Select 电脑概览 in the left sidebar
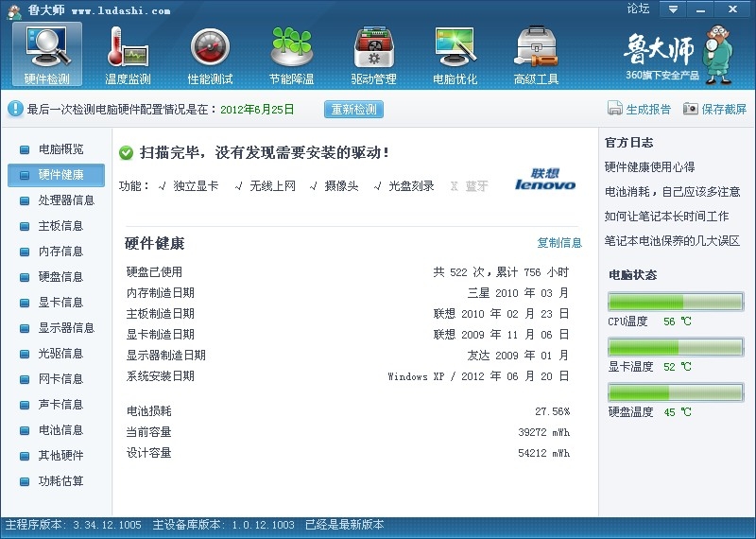This screenshot has width=756, height=539. click(x=60, y=149)
